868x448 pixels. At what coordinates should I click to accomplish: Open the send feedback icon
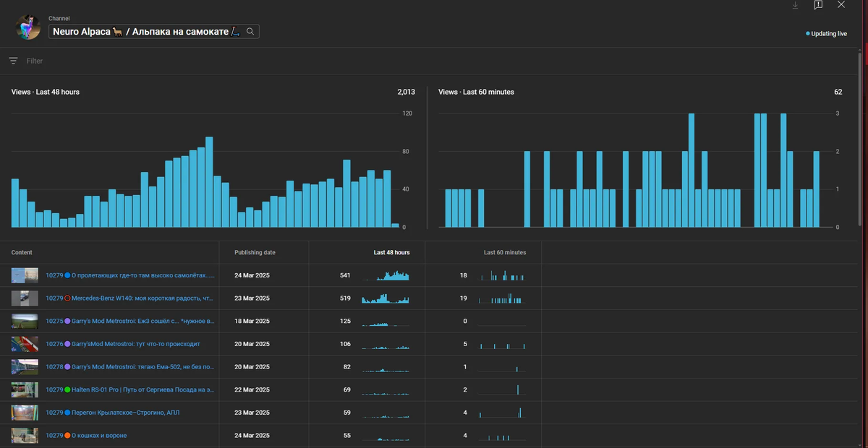[818, 5]
